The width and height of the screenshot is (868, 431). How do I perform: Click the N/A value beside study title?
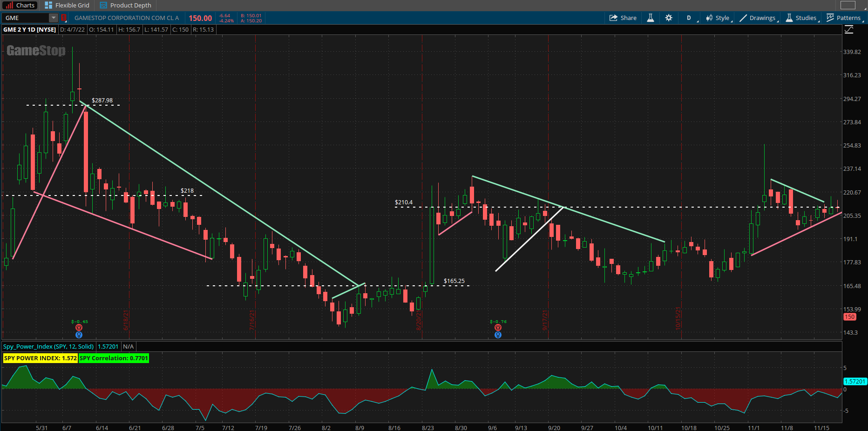click(128, 346)
